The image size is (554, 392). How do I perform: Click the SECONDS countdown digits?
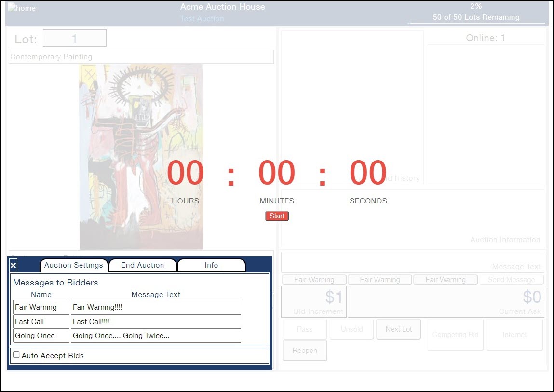tap(368, 173)
